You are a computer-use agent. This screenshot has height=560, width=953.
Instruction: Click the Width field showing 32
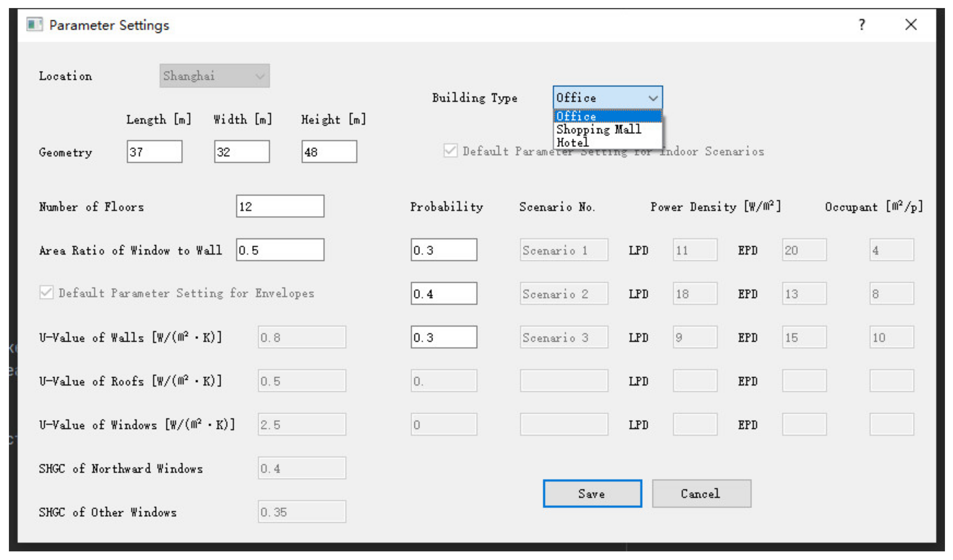242,152
